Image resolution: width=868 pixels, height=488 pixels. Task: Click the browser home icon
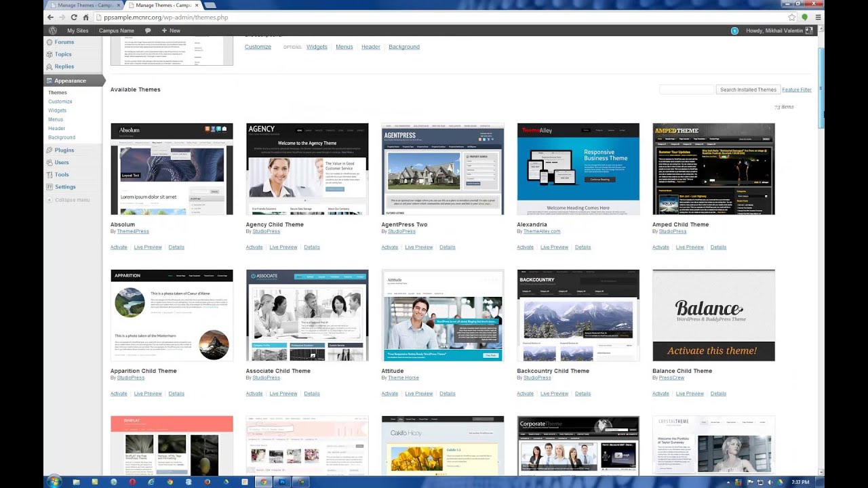click(85, 17)
